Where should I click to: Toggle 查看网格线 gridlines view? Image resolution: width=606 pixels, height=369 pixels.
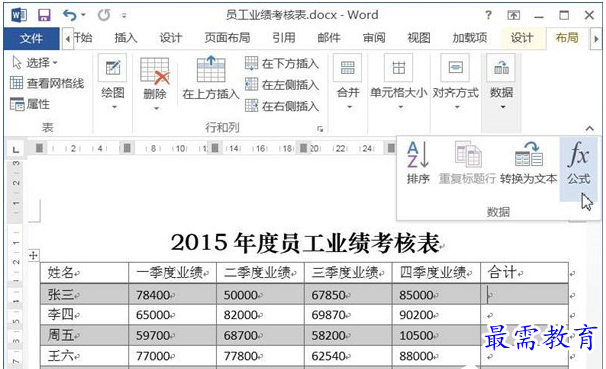pos(47,83)
